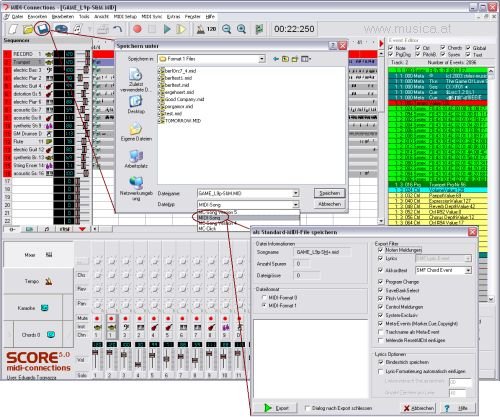500x417 pixels.
Task: Select Desktop in save dialog sidebar
Action: 136,105
